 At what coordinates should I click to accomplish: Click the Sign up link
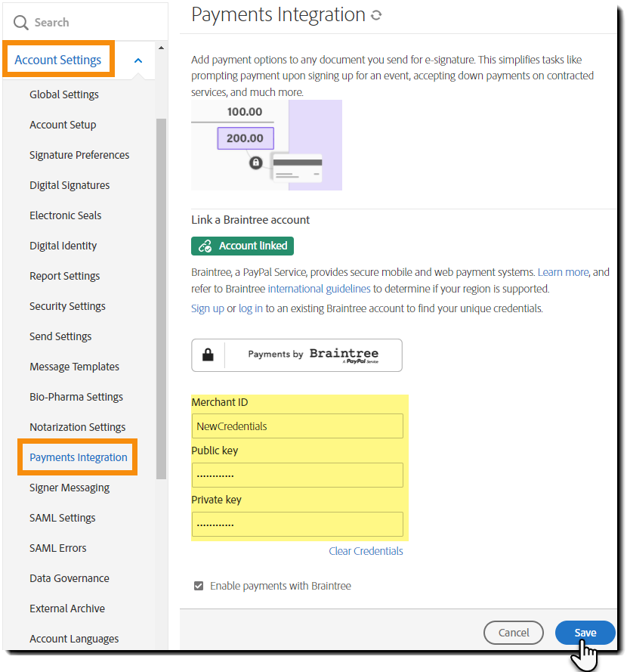208,308
